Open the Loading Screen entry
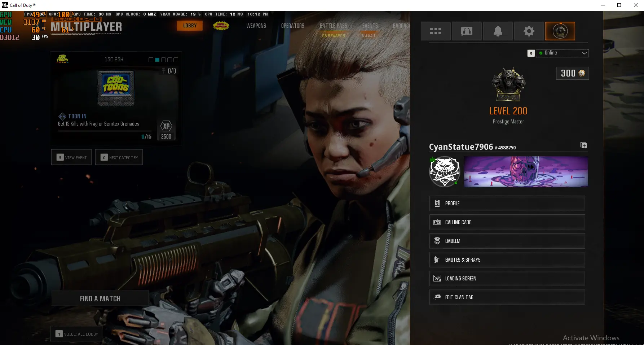Screen dimensions: 644x345 (507, 279)
